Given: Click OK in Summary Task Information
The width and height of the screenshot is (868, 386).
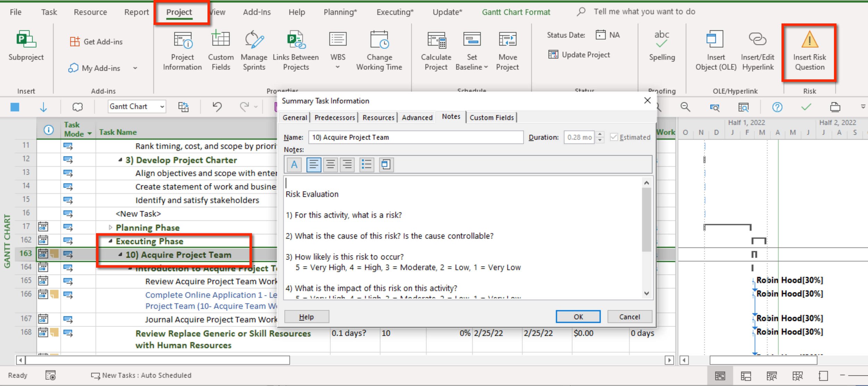Looking at the screenshot, I should (578, 317).
